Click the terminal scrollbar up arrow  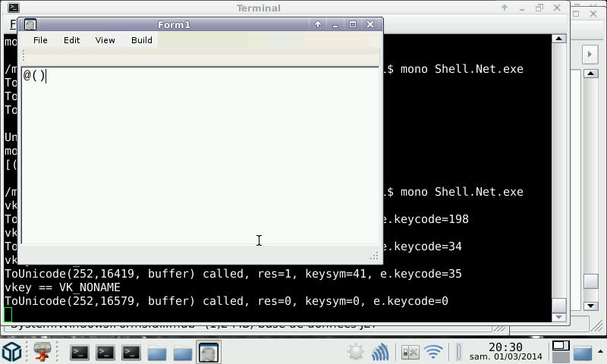(558, 38)
